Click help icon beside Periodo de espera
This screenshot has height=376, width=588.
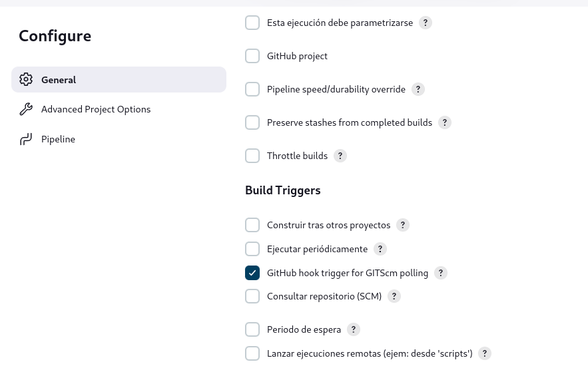pyautogui.click(x=353, y=329)
